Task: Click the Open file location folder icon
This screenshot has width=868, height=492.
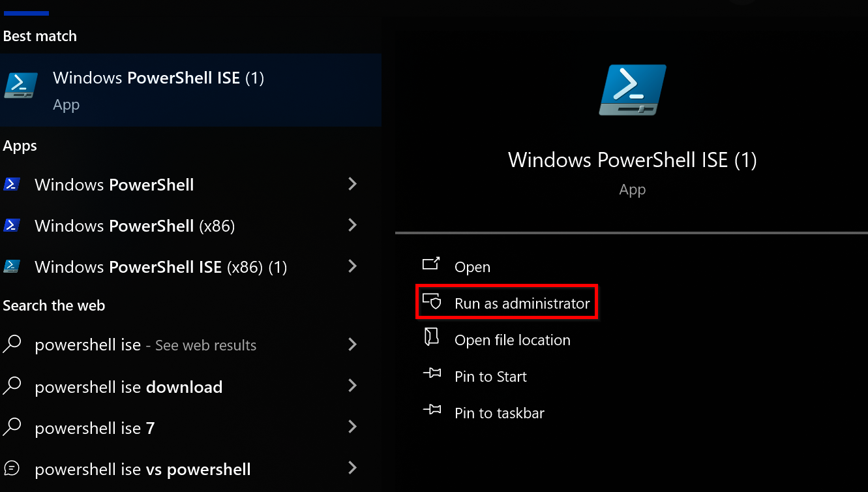Action: 432,338
